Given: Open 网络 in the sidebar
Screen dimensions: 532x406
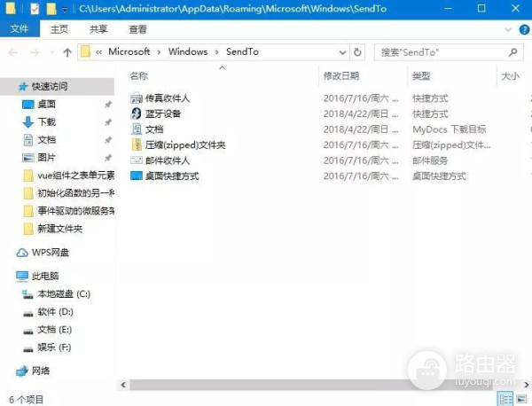Looking at the screenshot, I should click(x=41, y=371).
